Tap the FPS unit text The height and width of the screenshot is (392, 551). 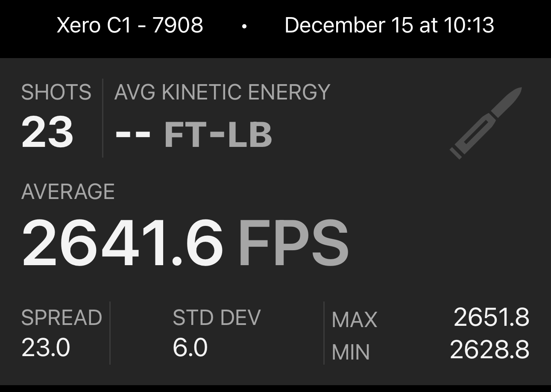click(293, 243)
